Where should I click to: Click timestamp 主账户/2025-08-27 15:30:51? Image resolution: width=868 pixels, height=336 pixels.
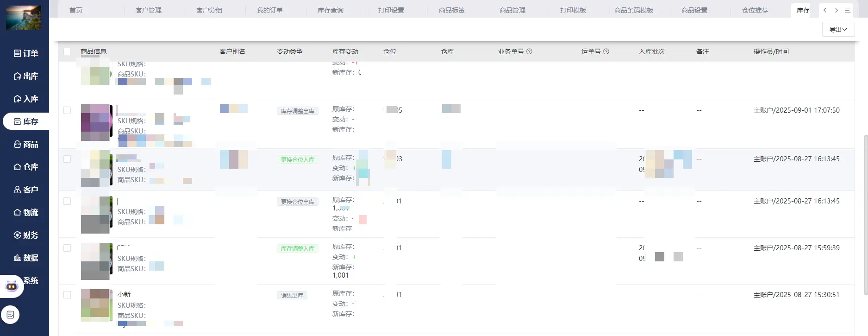797,295
